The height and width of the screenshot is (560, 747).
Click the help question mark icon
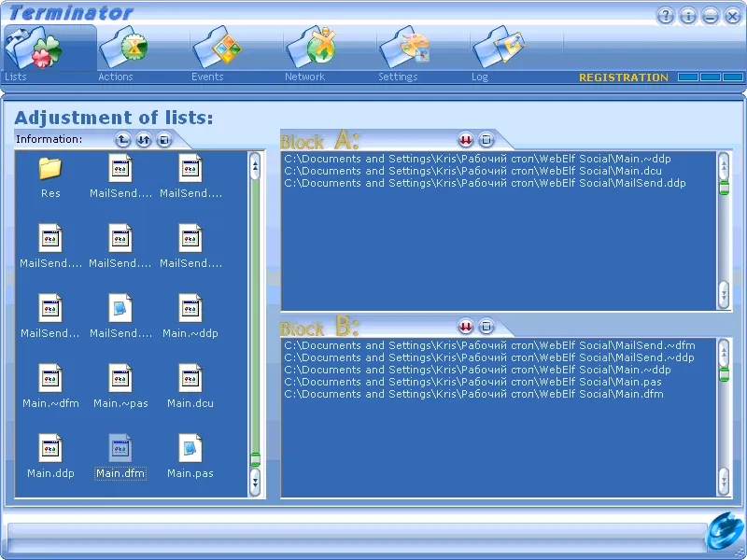665,16
